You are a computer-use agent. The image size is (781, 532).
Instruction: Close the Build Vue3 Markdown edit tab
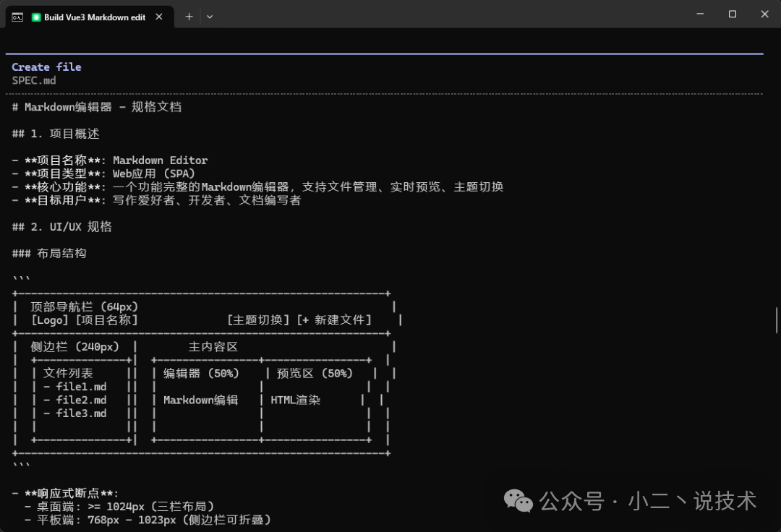click(159, 17)
